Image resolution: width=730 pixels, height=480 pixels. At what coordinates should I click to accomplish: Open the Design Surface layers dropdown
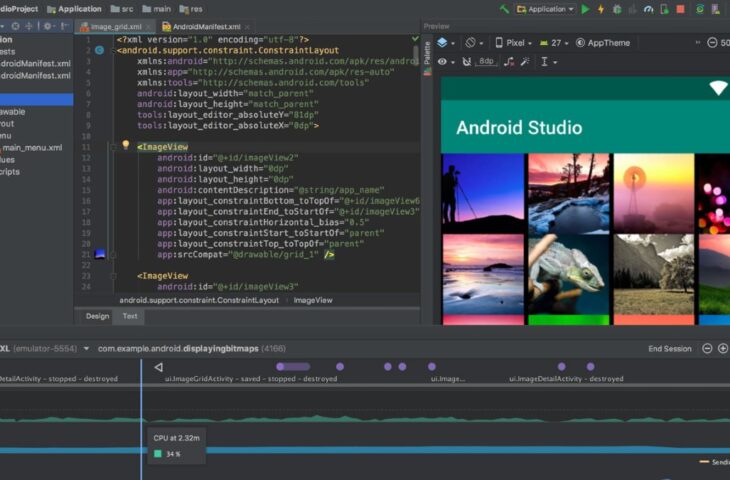coord(446,43)
